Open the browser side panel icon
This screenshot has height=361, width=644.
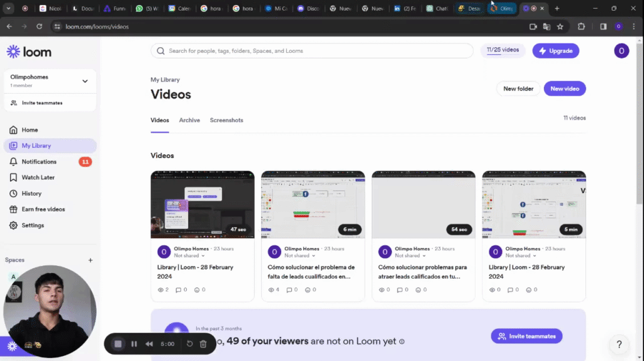pos(603,26)
